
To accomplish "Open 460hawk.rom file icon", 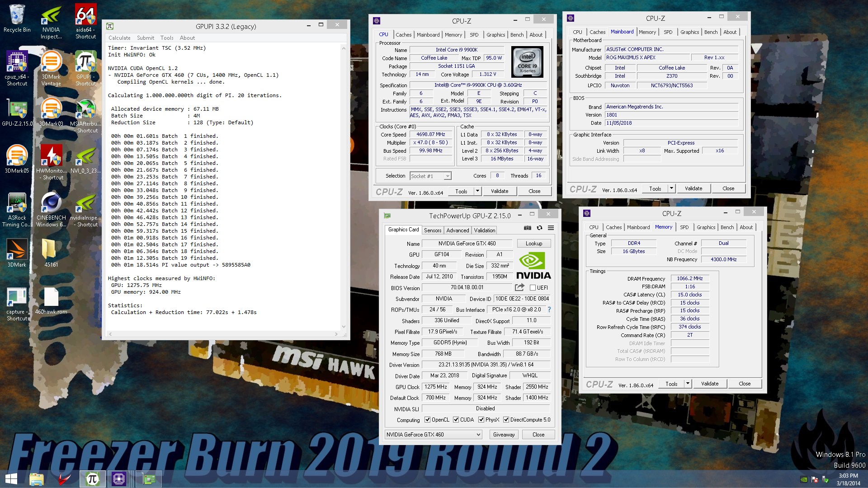I will [x=51, y=300].
